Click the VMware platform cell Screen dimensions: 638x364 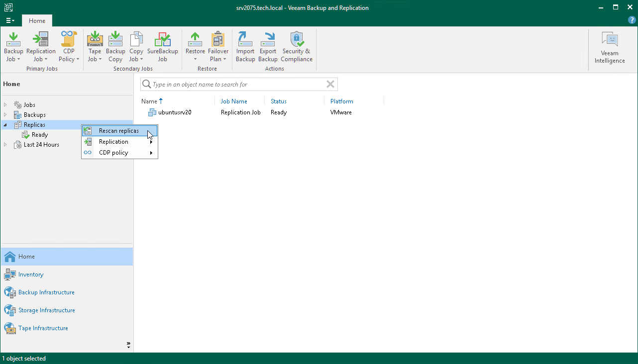coord(341,112)
